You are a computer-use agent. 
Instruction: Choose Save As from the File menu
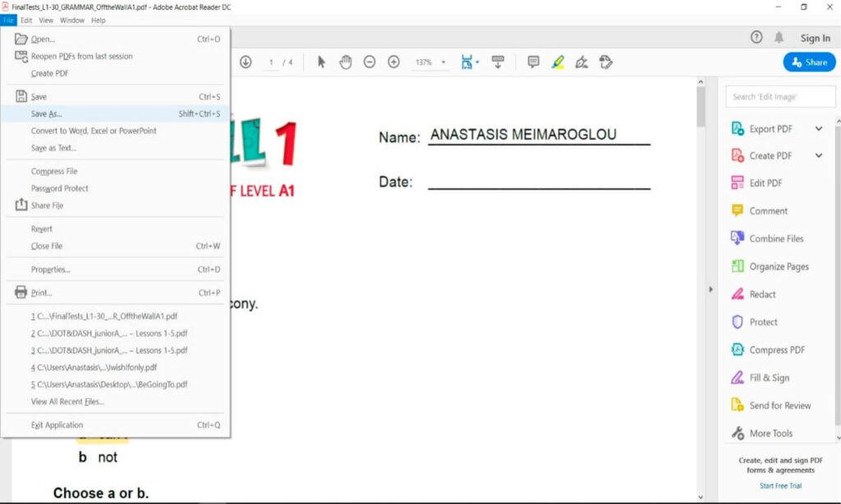(x=46, y=114)
